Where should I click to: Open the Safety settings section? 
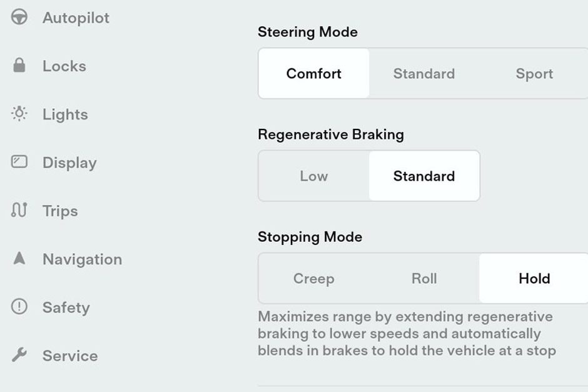tap(66, 307)
